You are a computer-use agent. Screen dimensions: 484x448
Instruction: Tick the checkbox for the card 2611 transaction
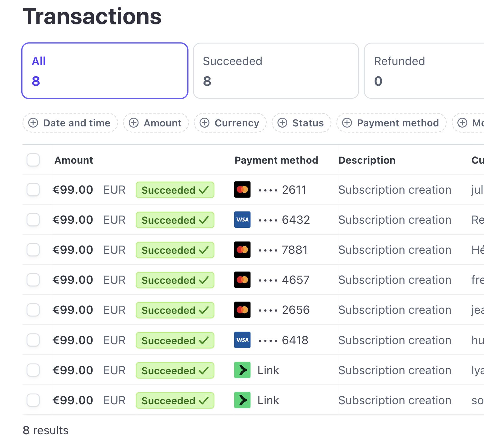[x=33, y=190]
